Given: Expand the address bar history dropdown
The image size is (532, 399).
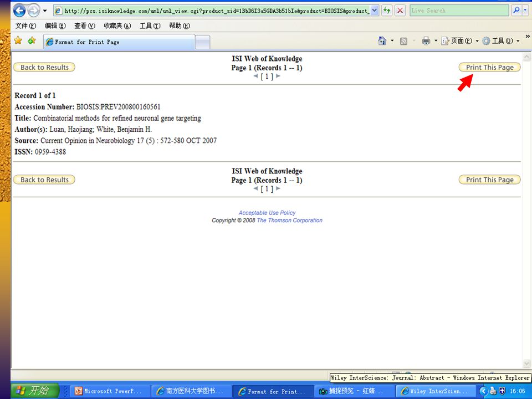Looking at the screenshot, I should click(374, 11).
